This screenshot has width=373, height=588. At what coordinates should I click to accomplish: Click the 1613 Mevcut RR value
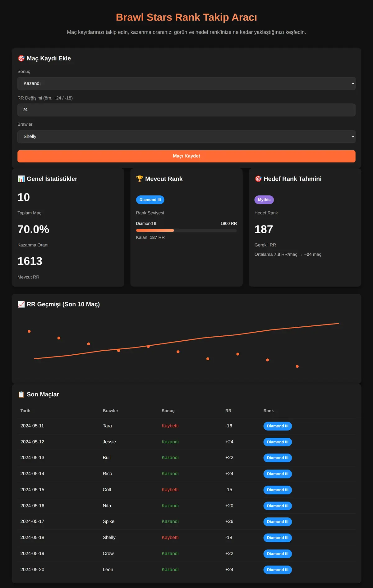[30, 261]
